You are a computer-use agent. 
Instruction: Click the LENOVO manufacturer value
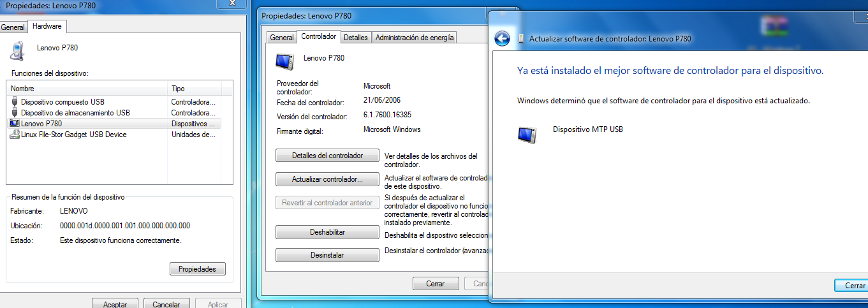click(x=74, y=210)
